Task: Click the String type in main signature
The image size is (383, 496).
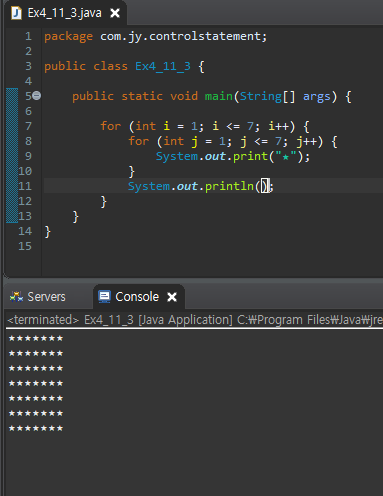Action: (x=261, y=96)
